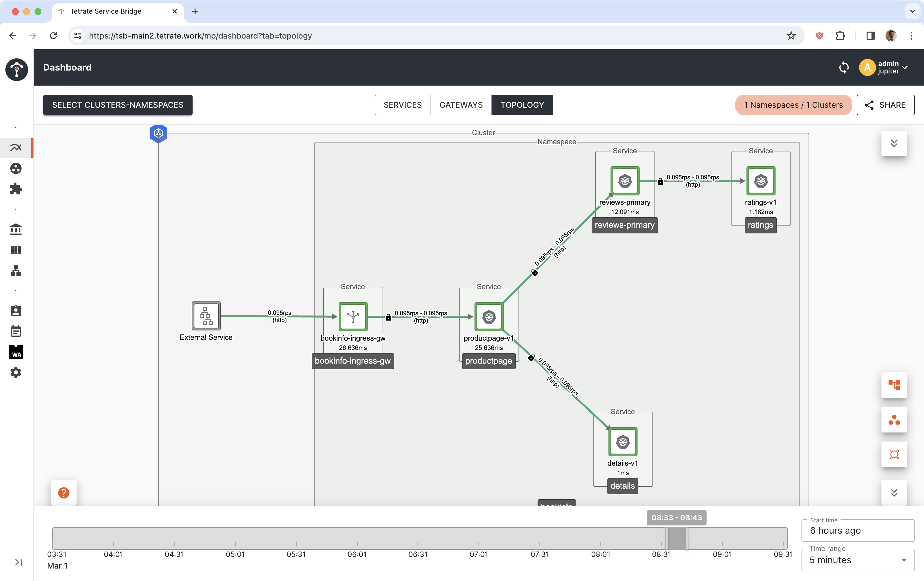
Task: Switch to the TOPOLOGY tab
Action: (x=522, y=105)
